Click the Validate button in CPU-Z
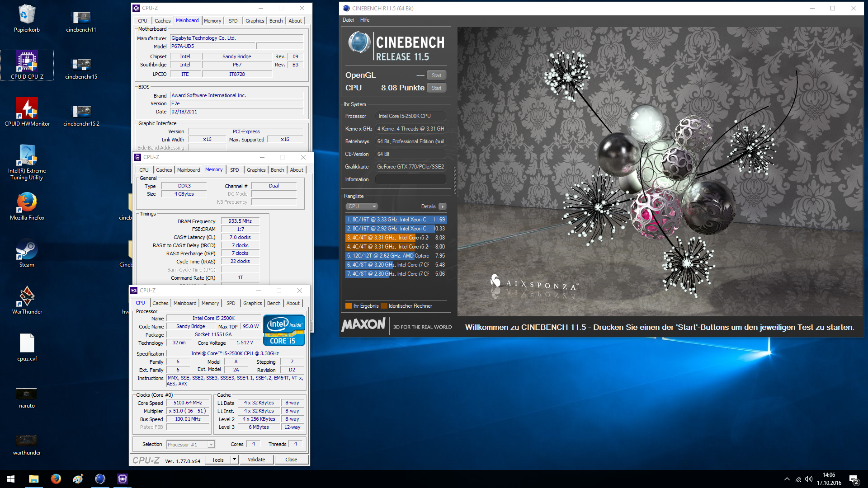 [256, 460]
